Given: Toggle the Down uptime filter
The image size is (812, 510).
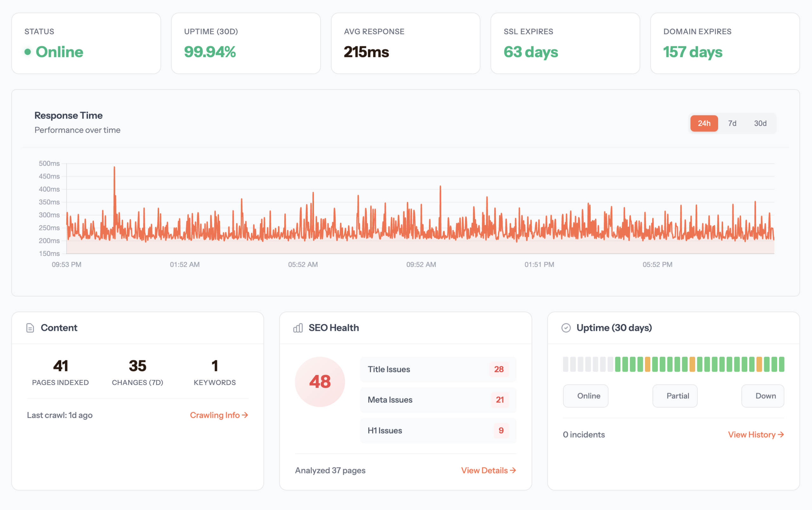Looking at the screenshot, I should click(x=763, y=396).
